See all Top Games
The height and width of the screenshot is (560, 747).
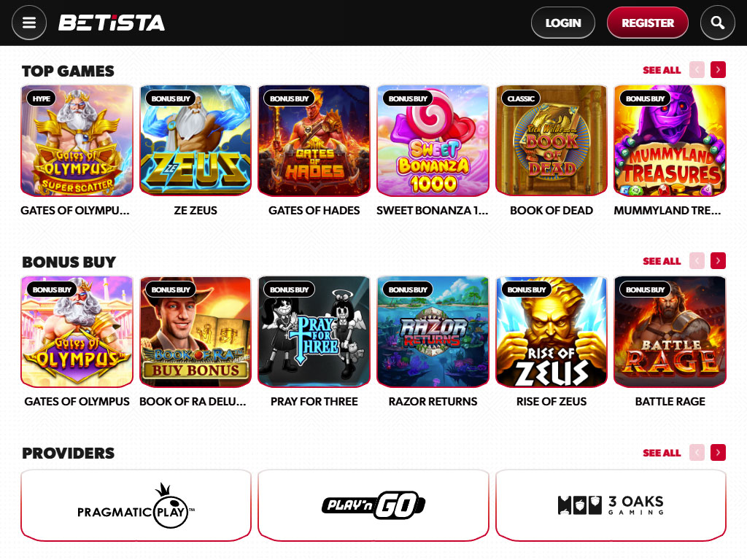[x=662, y=70]
